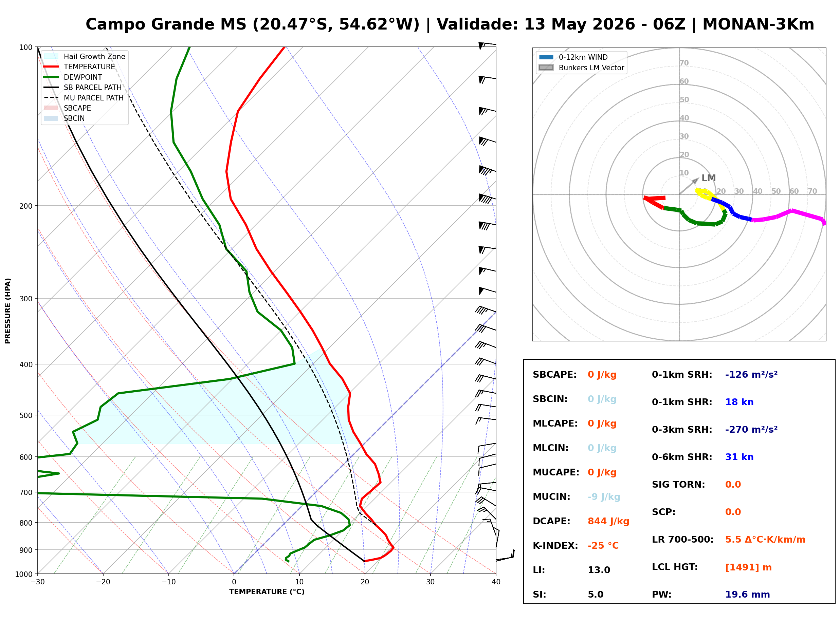Click the K-INDEX value -25 °C
The height and width of the screenshot is (621, 840).
tap(603, 545)
